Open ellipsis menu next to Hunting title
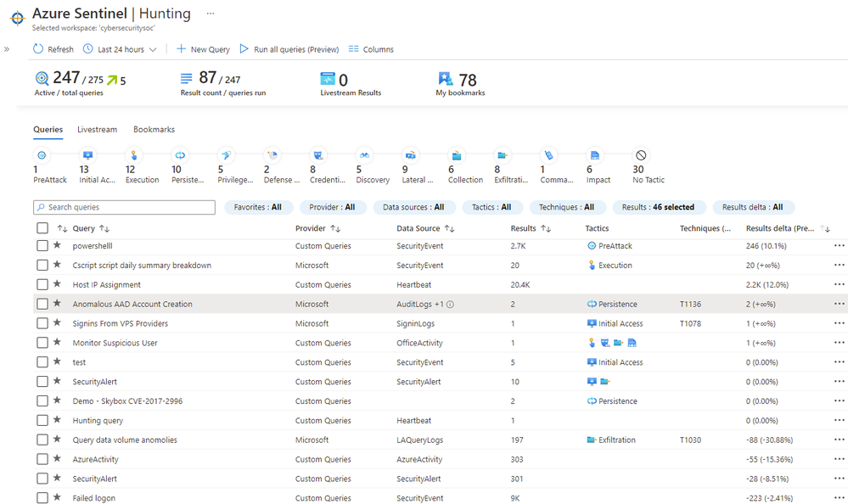 click(x=211, y=14)
